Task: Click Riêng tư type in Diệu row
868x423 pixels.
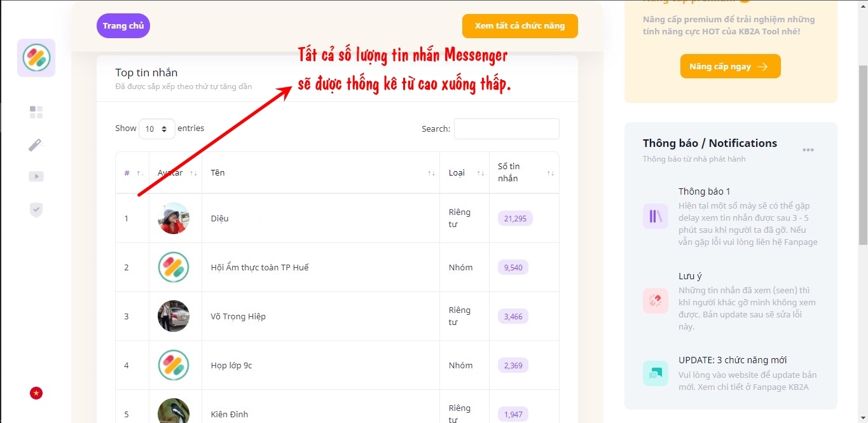Action: [x=460, y=218]
